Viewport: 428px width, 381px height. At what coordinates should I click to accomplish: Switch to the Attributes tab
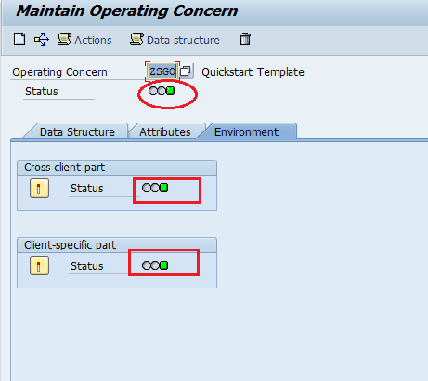(x=165, y=132)
